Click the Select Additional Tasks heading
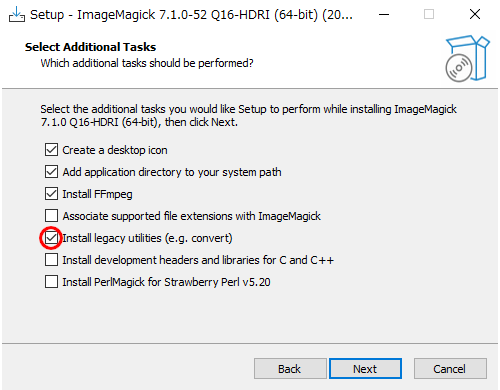The width and height of the screenshot is (500, 390). pyautogui.click(x=90, y=47)
